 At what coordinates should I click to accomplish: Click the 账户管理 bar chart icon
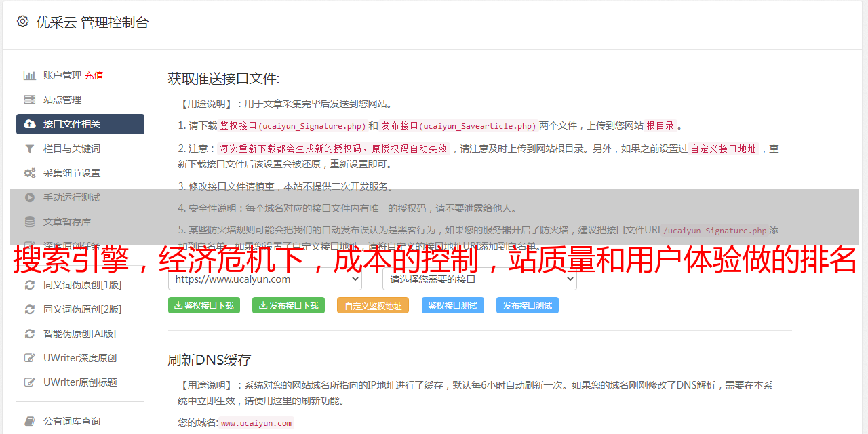[x=30, y=75]
